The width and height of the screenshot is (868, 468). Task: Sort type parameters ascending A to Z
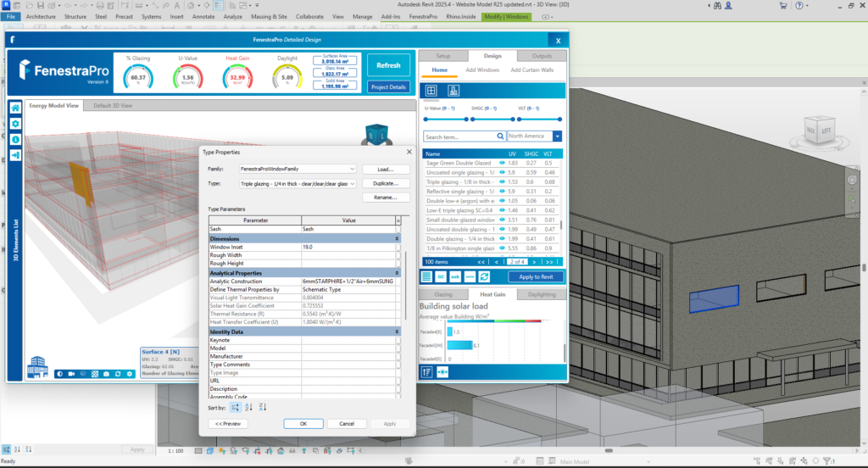pyautogui.click(x=248, y=407)
